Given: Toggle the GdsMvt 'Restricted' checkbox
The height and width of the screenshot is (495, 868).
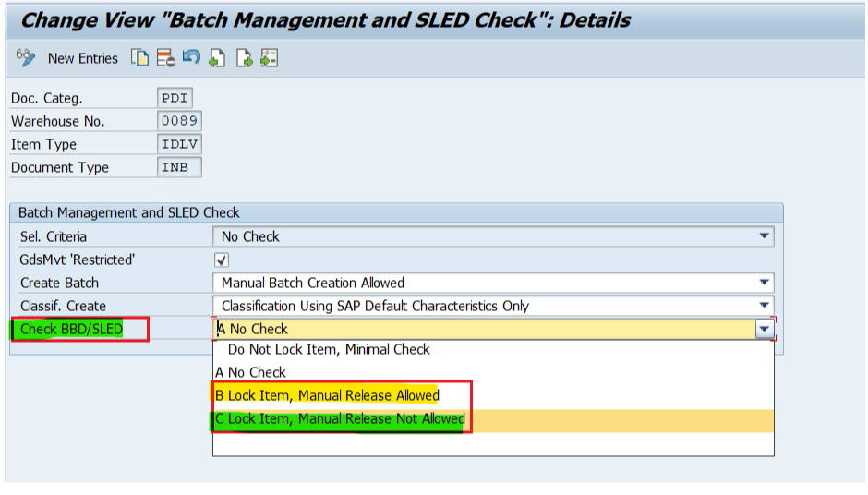Looking at the screenshot, I should (x=222, y=260).
